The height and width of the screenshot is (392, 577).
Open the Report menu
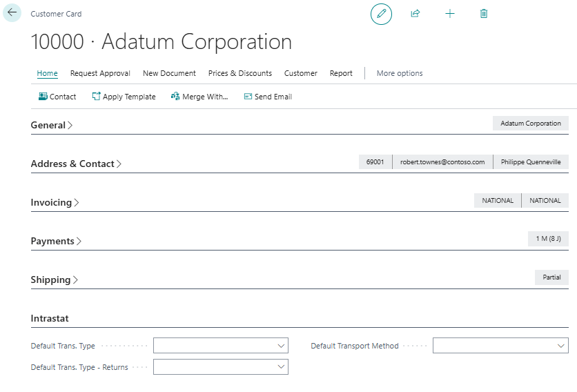(x=341, y=73)
